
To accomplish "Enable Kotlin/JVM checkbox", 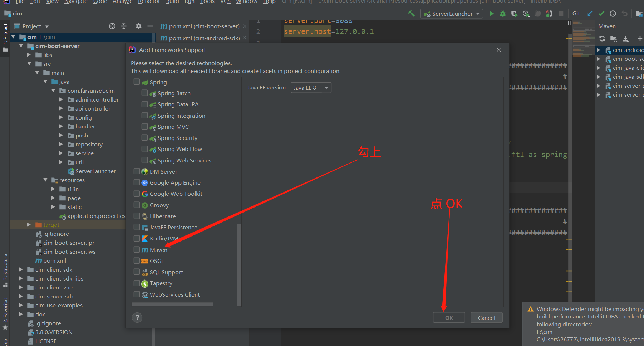I will point(137,238).
